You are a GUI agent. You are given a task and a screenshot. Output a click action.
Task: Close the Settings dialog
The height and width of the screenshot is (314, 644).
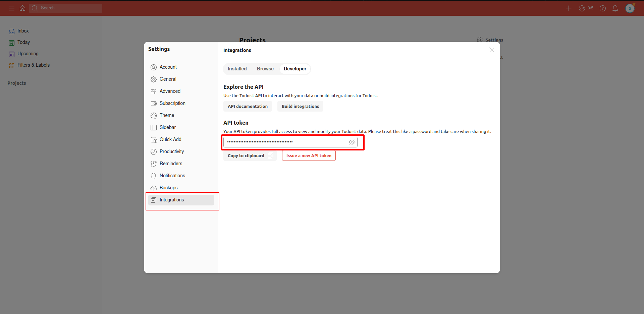coord(492,50)
